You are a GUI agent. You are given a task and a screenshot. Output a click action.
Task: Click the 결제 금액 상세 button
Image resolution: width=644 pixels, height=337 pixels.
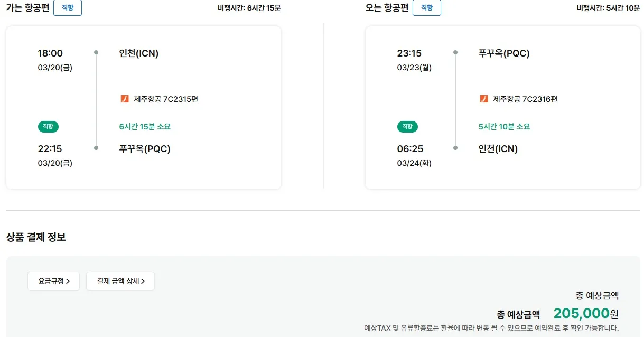tap(120, 280)
